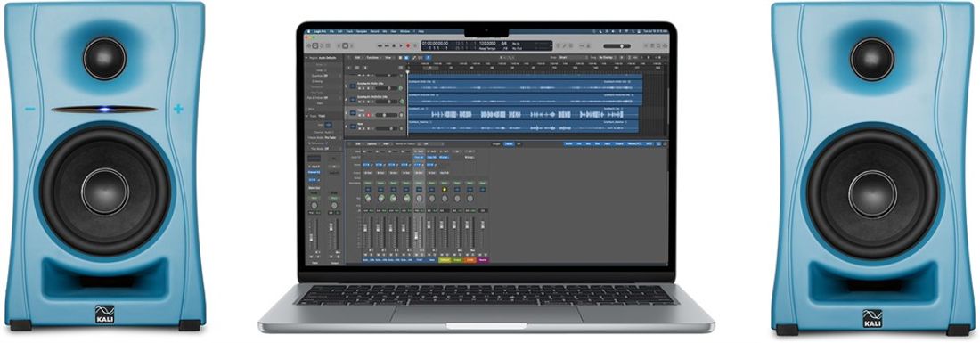Switch the Mixer to All view
This screenshot has width=980, height=343.
click(519, 143)
